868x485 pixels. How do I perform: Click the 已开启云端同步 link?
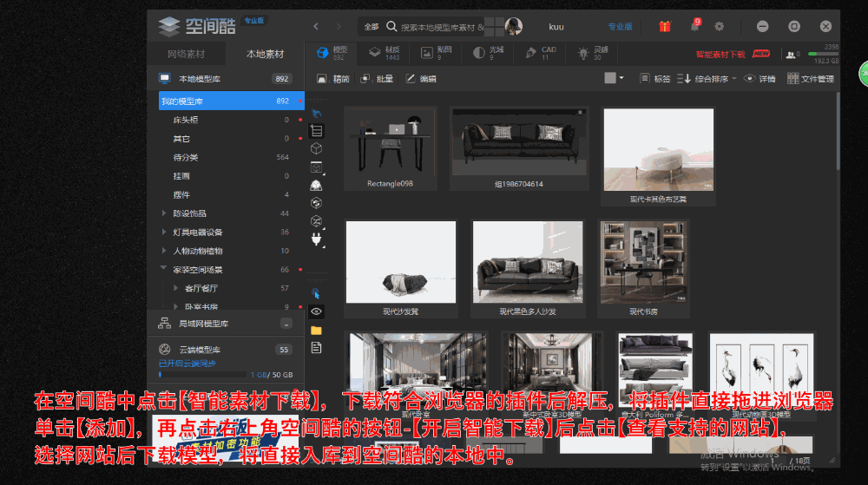(x=187, y=364)
